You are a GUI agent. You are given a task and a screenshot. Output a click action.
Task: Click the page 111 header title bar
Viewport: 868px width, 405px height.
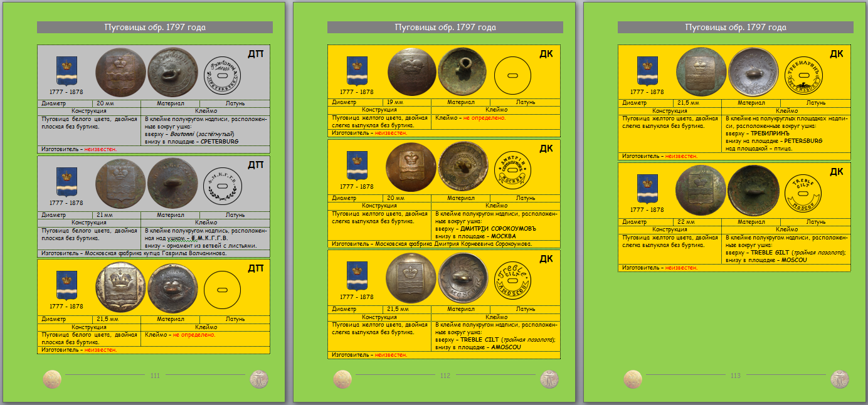pyautogui.click(x=155, y=27)
